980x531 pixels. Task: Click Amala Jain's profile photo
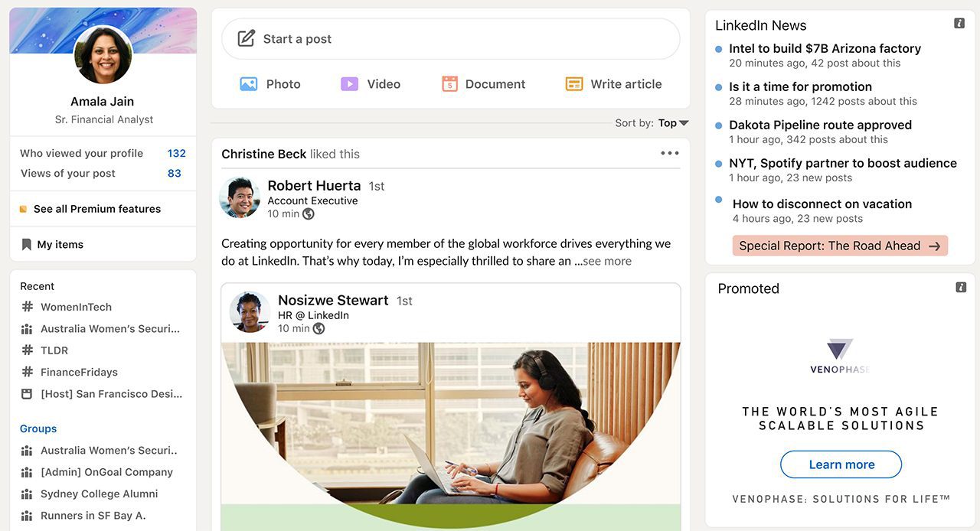[x=103, y=55]
